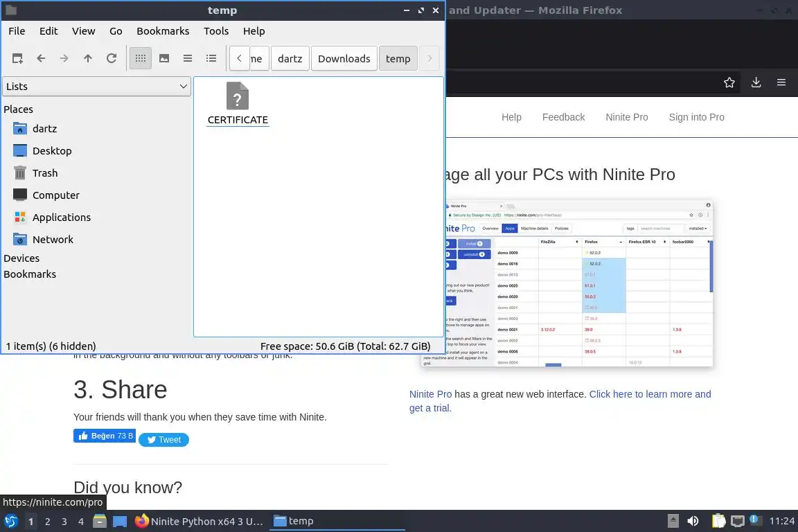
Task: Open the Edit menu
Action: (x=48, y=31)
